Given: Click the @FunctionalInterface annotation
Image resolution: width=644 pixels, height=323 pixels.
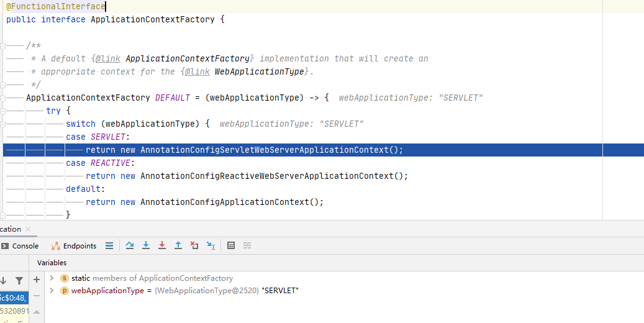Looking at the screenshot, I should pyautogui.click(x=55, y=7).
